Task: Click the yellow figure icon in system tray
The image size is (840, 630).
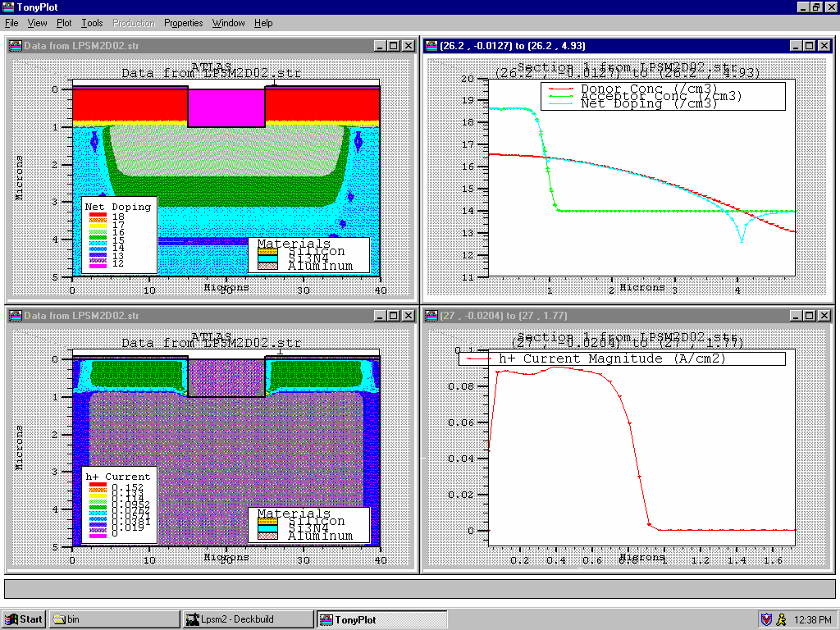Action: click(x=781, y=620)
